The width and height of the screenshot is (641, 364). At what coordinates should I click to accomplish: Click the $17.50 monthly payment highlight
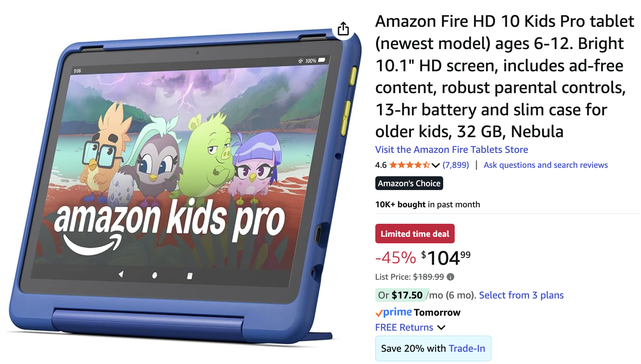401,295
